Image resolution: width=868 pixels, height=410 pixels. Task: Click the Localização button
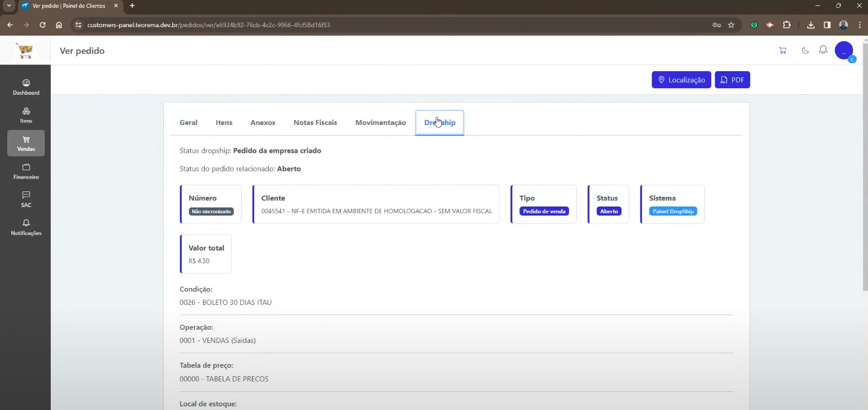tap(681, 80)
